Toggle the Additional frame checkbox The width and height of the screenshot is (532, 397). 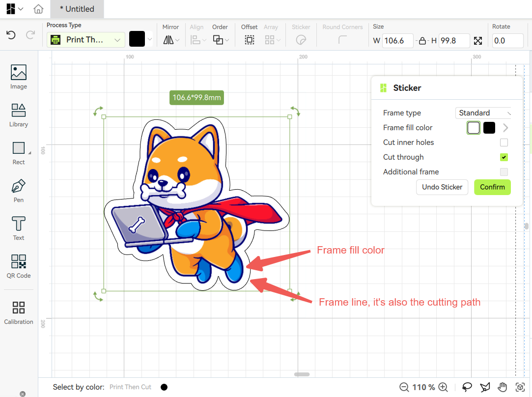coord(504,172)
